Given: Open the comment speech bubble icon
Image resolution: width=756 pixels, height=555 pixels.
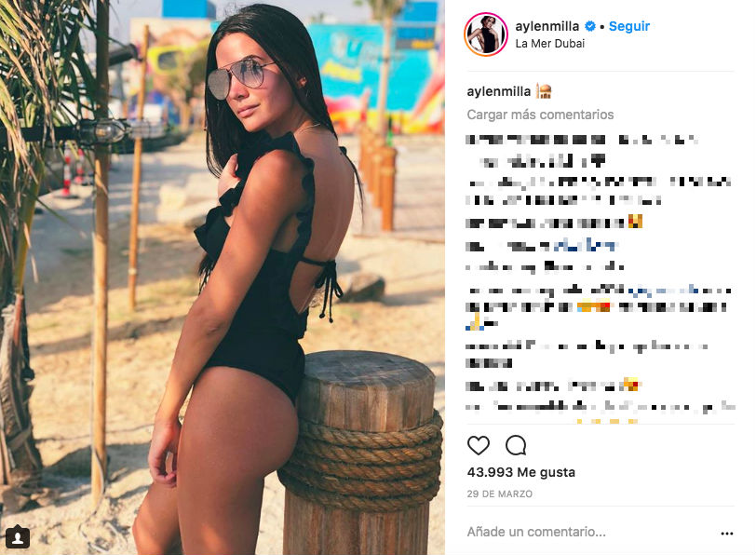Looking at the screenshot, I should [516, 445].
